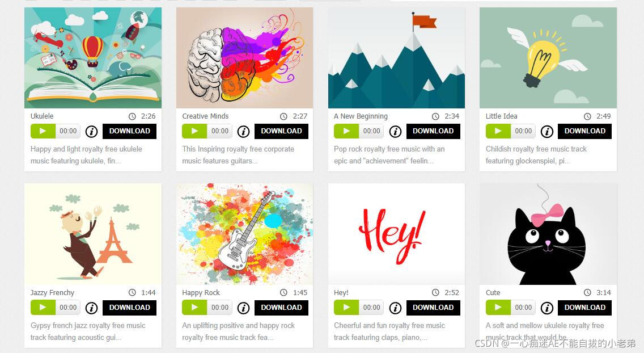Download the Hey! track
The width and height of the screenshot is (644, 353).
[x=433, y=308]
